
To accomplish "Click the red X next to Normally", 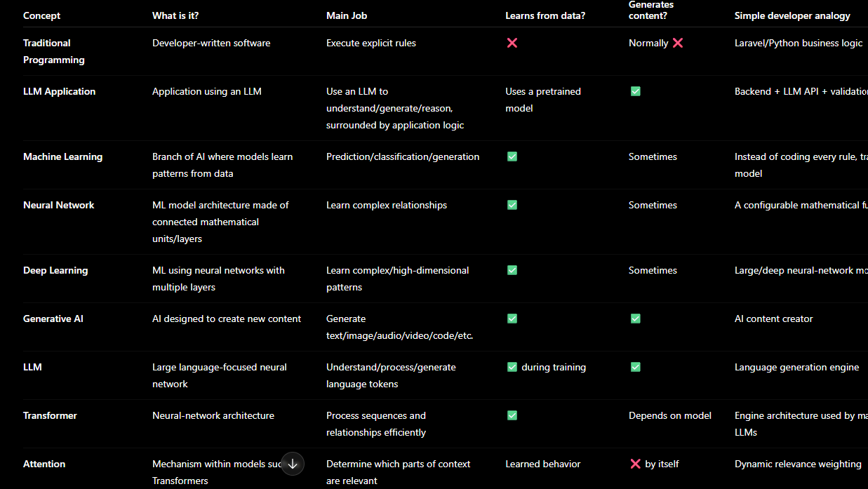I will tap(678, 43).
